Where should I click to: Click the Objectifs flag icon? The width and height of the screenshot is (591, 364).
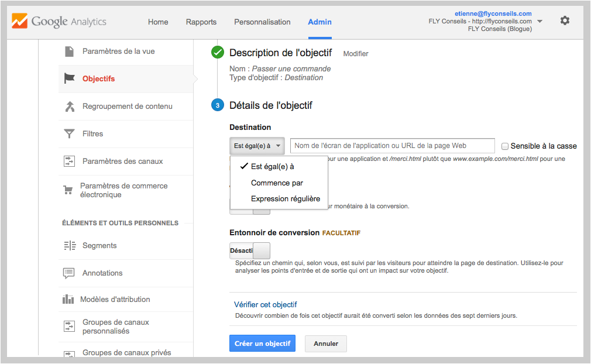click(x=70, y=78)
